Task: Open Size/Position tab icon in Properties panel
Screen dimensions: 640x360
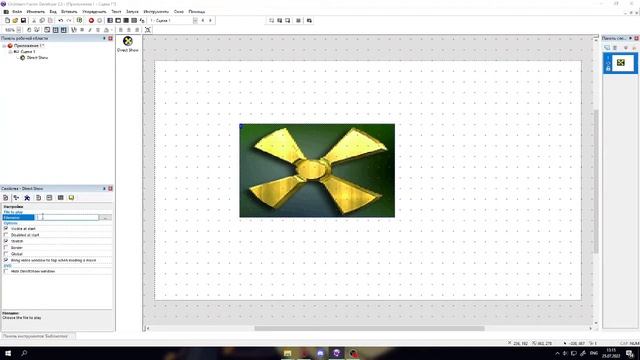Action: (x=16, y=198)
